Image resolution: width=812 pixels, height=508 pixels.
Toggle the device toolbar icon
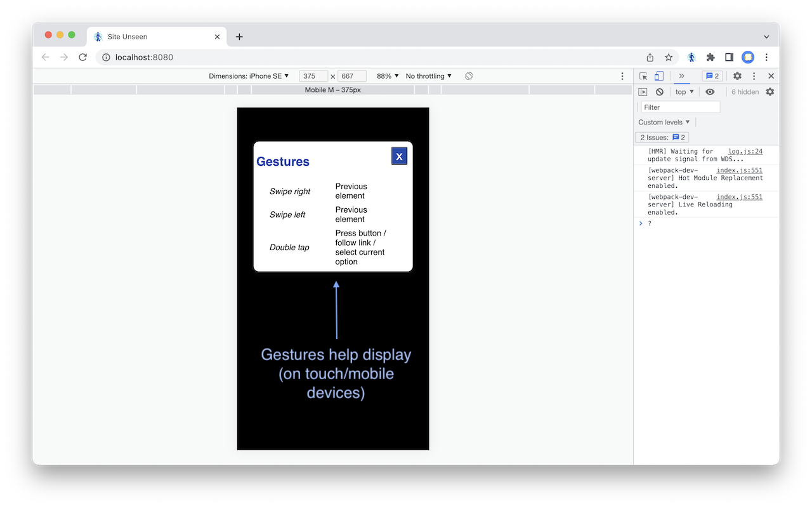658,76
